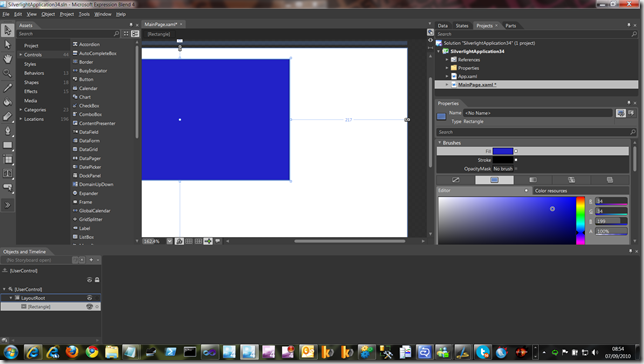This screenshot has height=364, width=644.
Task: Select the Selection arrow tool
Action: (x=7, y=30)
